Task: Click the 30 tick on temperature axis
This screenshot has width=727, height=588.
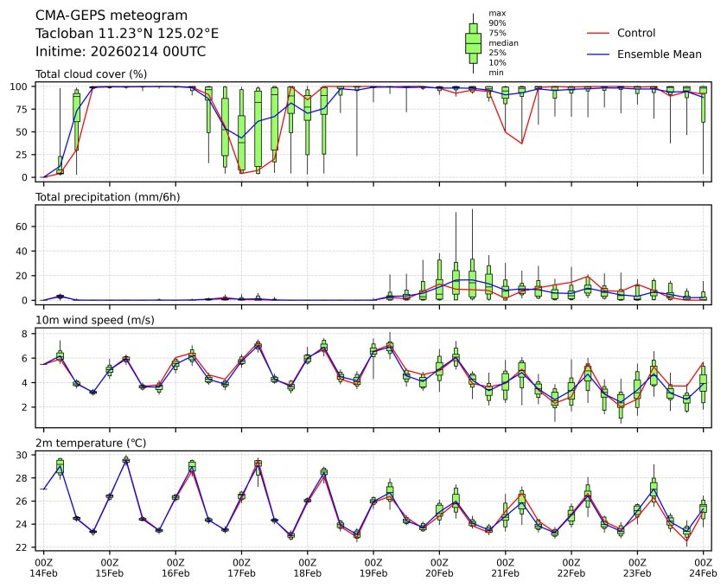Action: coord(24,455)
